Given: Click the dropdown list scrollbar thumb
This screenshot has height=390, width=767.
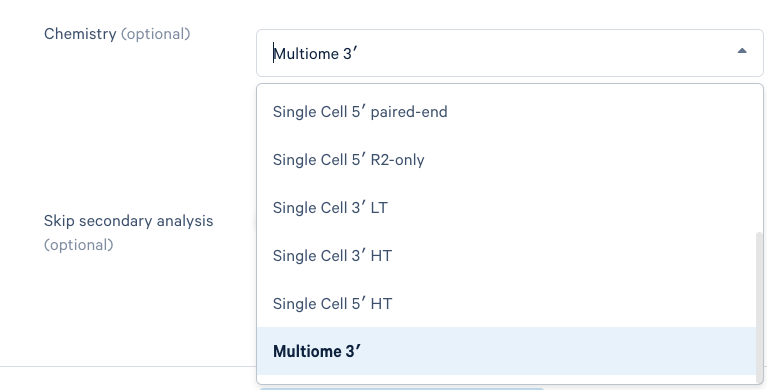Looking at the screenshot, I should point(759,306).
